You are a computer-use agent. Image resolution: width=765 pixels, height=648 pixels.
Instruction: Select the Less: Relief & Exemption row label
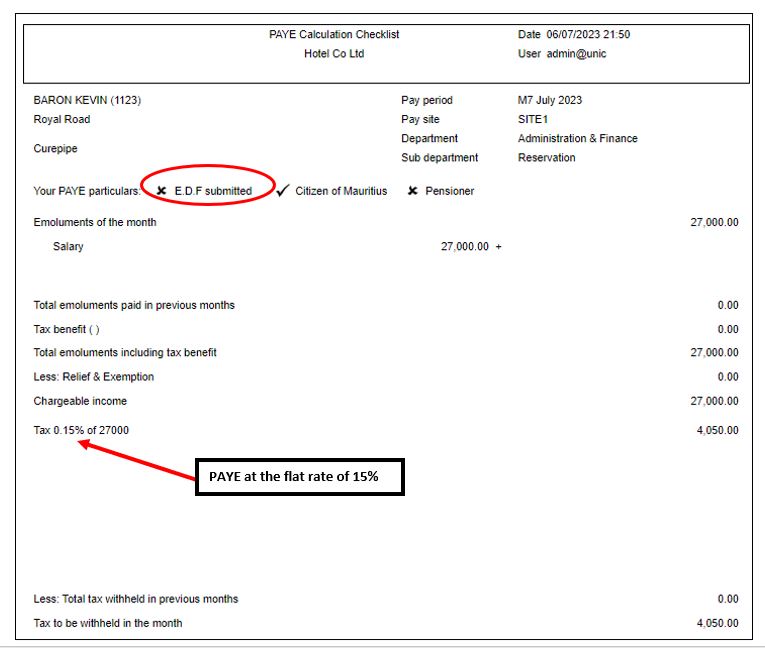point(94,377)
